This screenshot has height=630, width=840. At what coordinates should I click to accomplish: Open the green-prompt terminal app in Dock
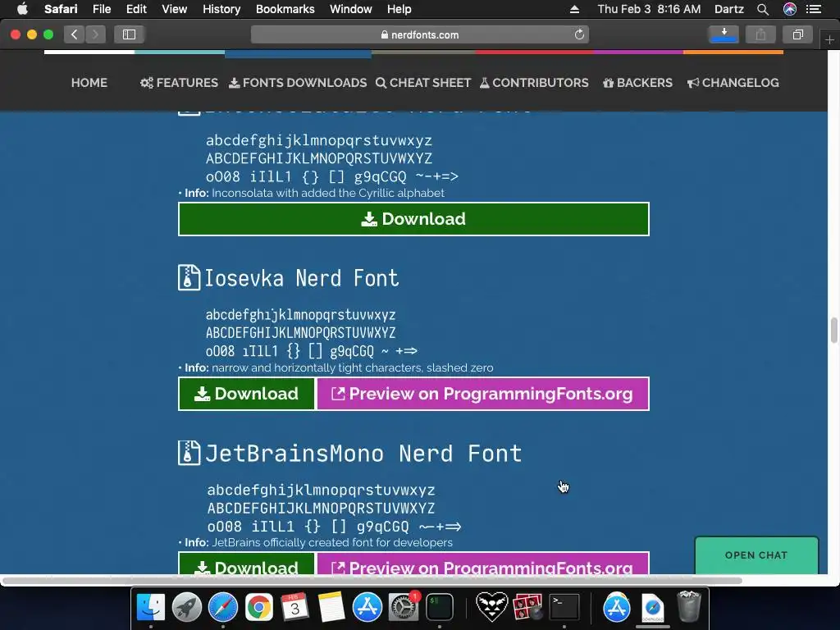440,607
